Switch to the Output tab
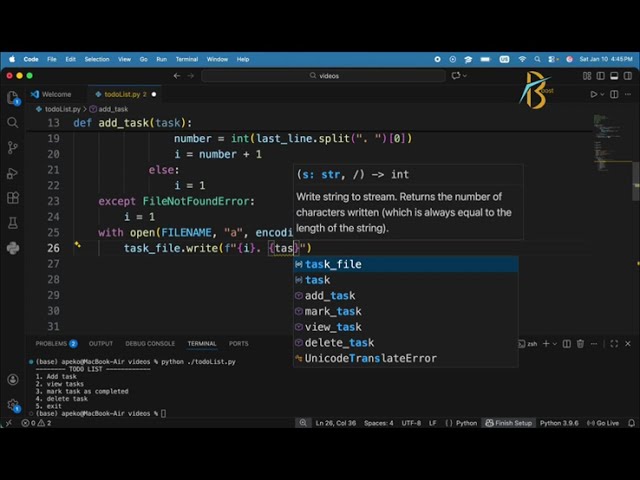Viewport: 640px width, 480px height. (x=101, y=344)
